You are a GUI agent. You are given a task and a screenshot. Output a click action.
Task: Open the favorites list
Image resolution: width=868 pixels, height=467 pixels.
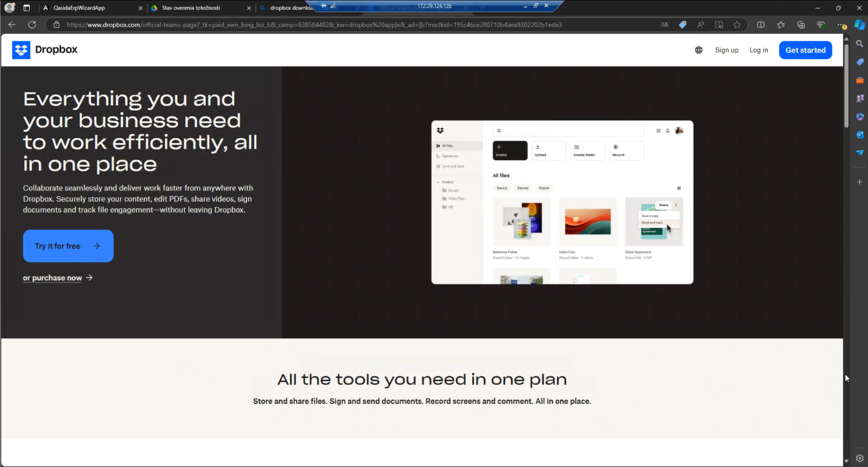point(781,25)
